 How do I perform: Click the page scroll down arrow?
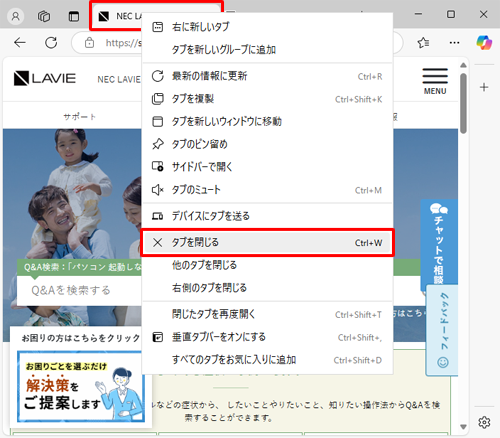(463, 427)
